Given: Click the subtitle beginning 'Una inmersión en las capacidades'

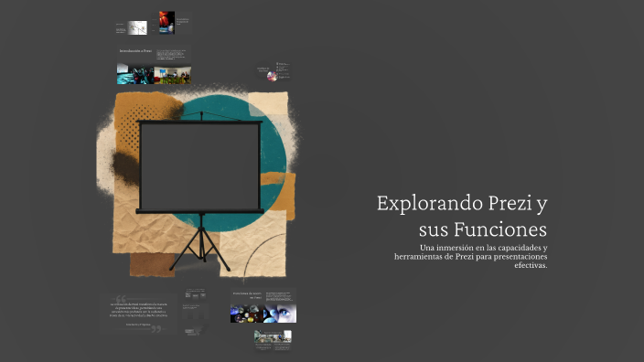Looking at the screenshot, I should 471,257.
